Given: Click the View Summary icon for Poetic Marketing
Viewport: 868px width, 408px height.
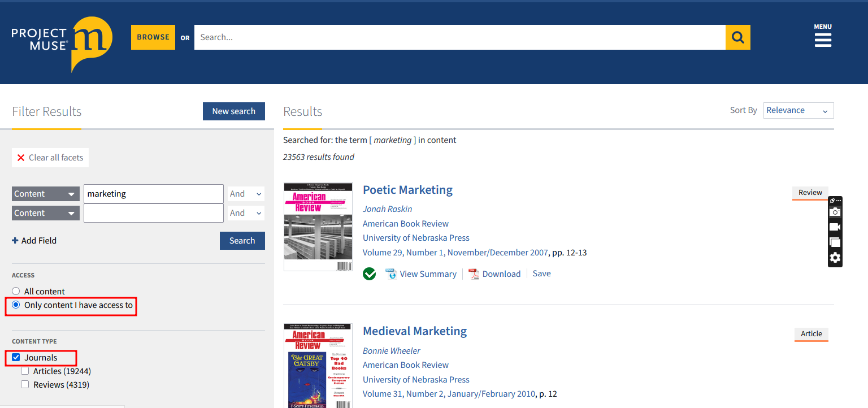Looking at the screenshot, I should tap(391, 274).
